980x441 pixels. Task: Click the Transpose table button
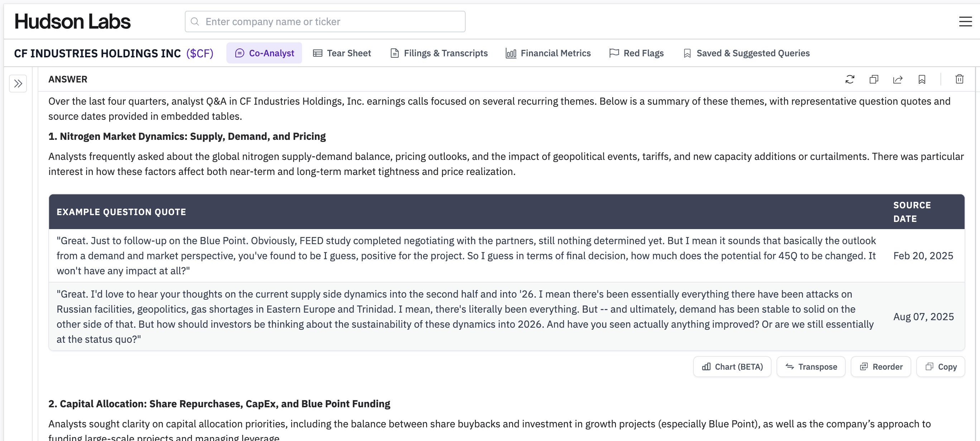click(811, 366)
